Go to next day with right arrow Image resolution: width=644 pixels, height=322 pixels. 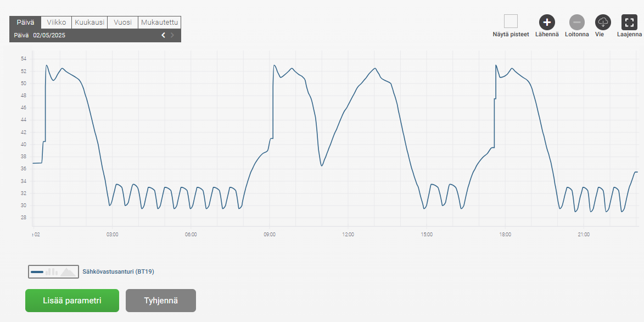coord(172,35)
